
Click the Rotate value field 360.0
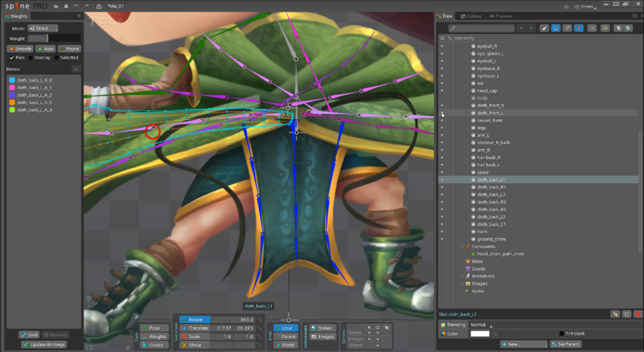coord(233,319)
